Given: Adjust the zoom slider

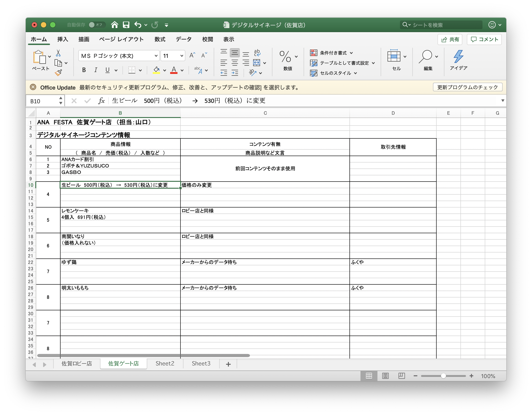Looking at the screenshot, I should pos(443,376).
